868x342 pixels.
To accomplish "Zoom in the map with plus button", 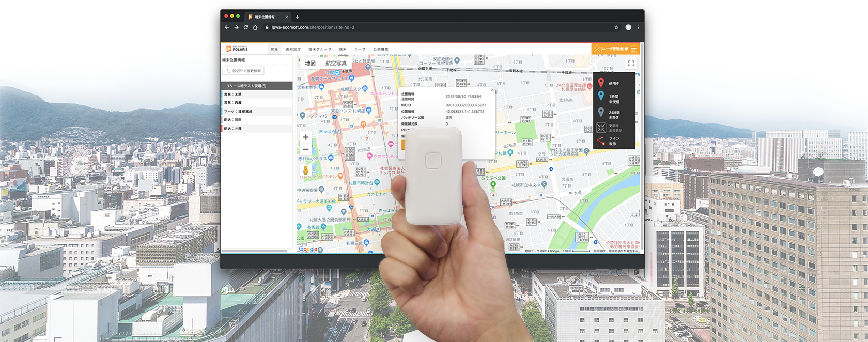I will coord(306,137).
